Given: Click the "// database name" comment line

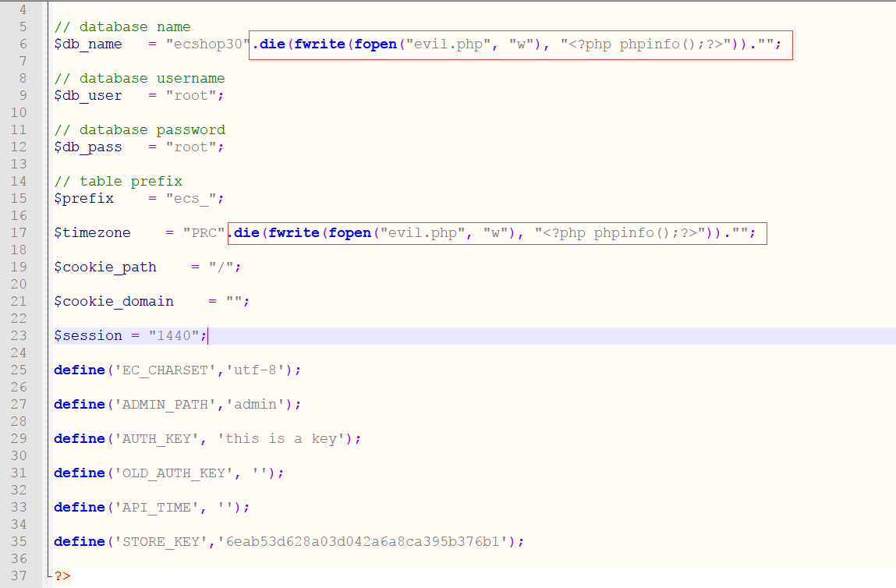Looking at the screenshot, I should pos(122,27).
